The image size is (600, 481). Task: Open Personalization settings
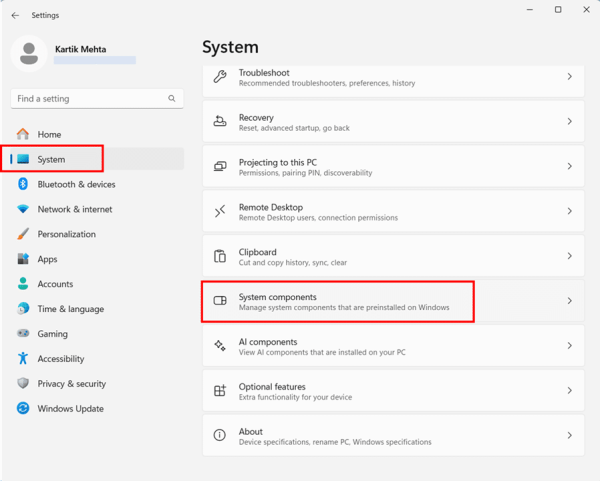(97, 234)
